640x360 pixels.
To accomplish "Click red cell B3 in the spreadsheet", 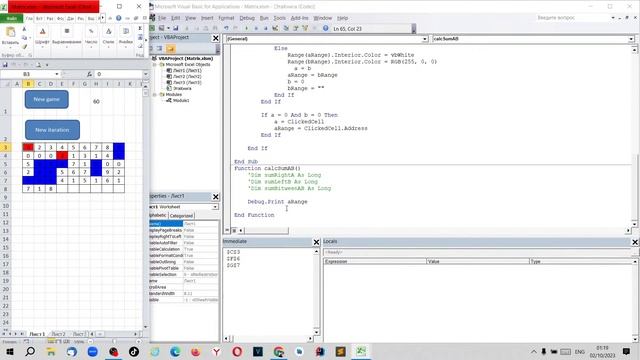I will click(x=28, y=147).
